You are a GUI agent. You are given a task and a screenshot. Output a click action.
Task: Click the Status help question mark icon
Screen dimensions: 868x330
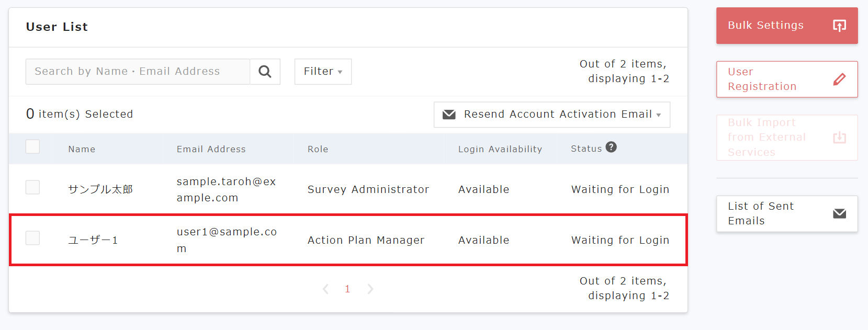tap(611, 147)
